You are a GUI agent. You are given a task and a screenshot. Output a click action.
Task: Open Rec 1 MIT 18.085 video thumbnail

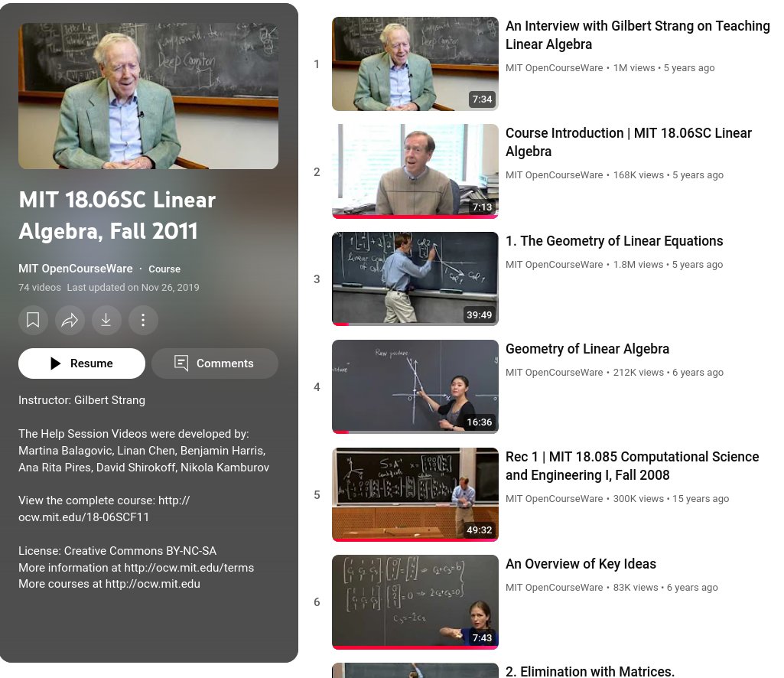(x=415, y=494)
